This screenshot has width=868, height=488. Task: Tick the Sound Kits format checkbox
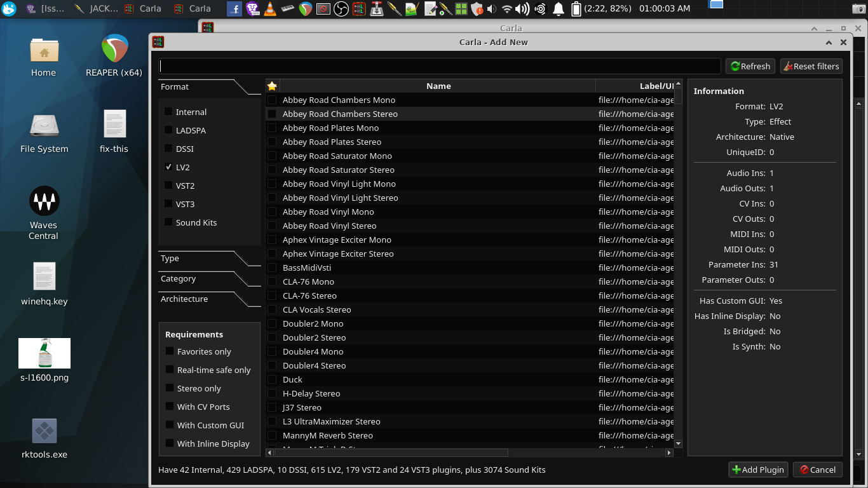tap(168, 222)
